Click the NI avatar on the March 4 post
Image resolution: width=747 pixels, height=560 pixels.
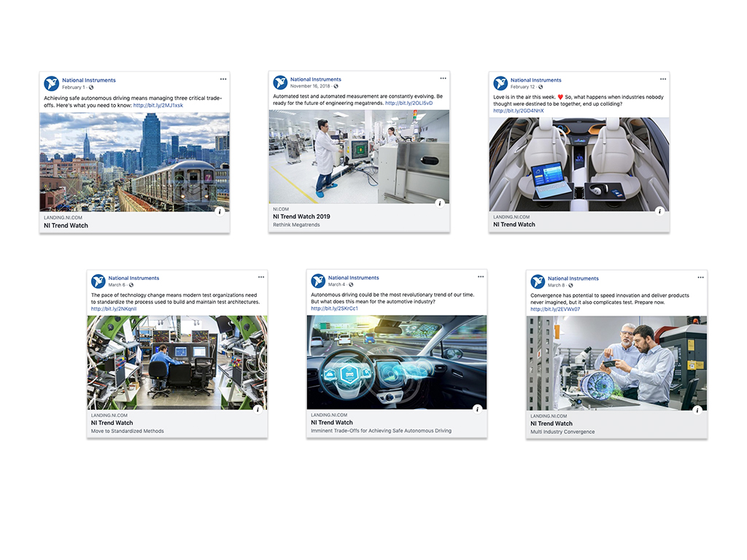[318, 281]
